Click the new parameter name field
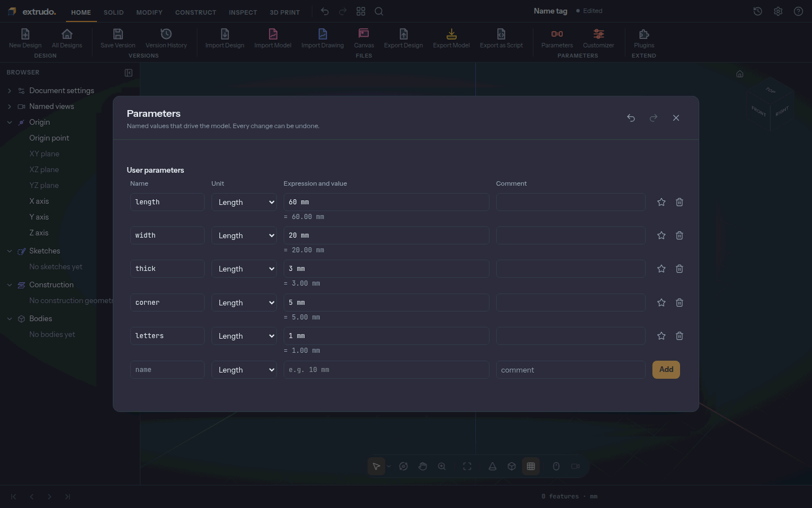The image size is (812, 508). (167, 370)
